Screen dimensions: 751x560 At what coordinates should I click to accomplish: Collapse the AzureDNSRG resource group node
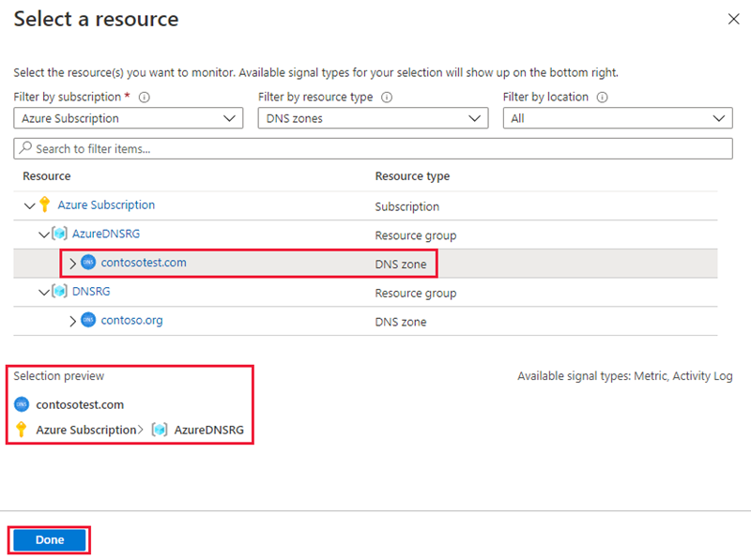(44, 235)
